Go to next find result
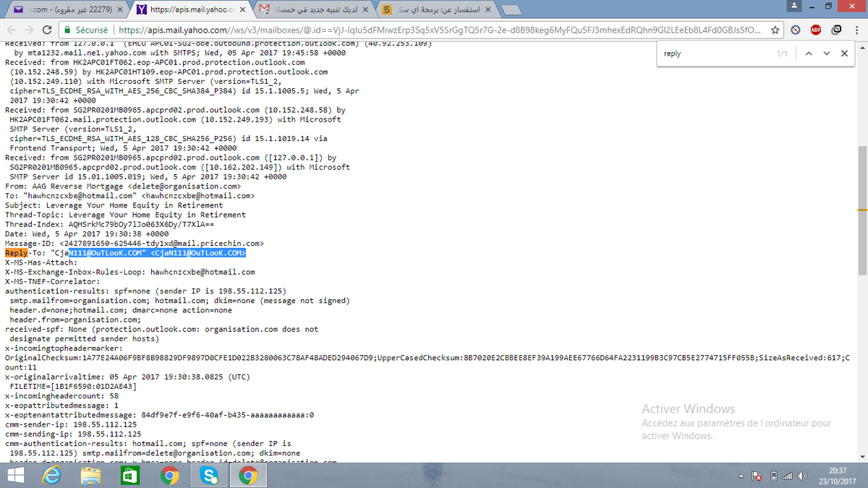 click(x=826, y=53)
